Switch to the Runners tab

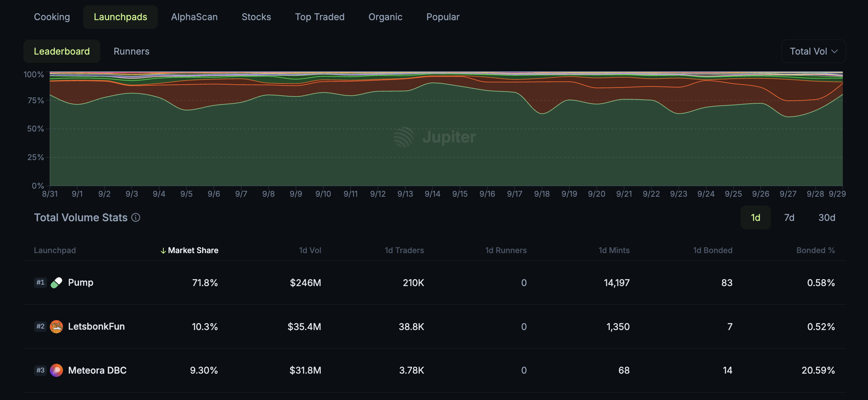[131, 51]
